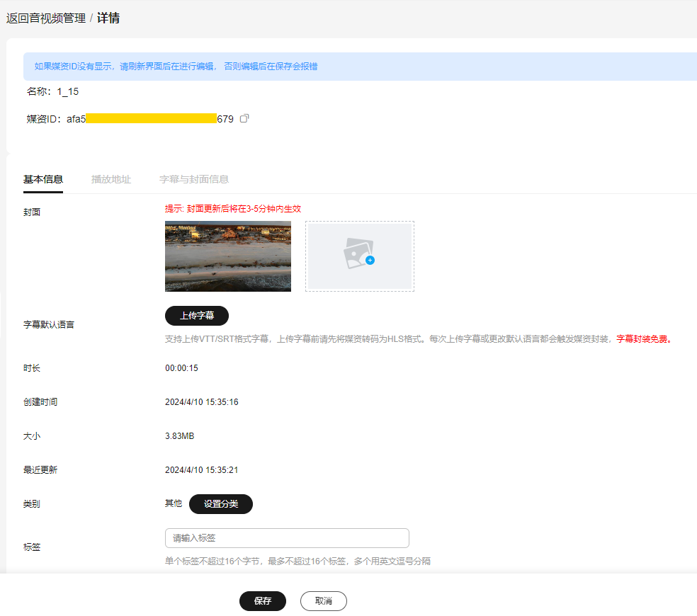Click creation time 2024/4/10 15:35:16

pos(201,401)
